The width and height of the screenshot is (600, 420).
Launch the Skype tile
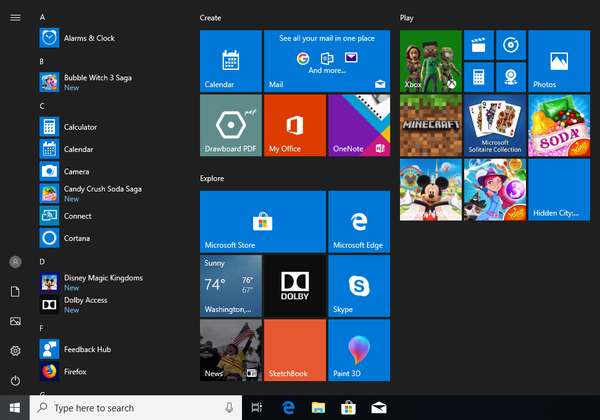coord(359,286)
